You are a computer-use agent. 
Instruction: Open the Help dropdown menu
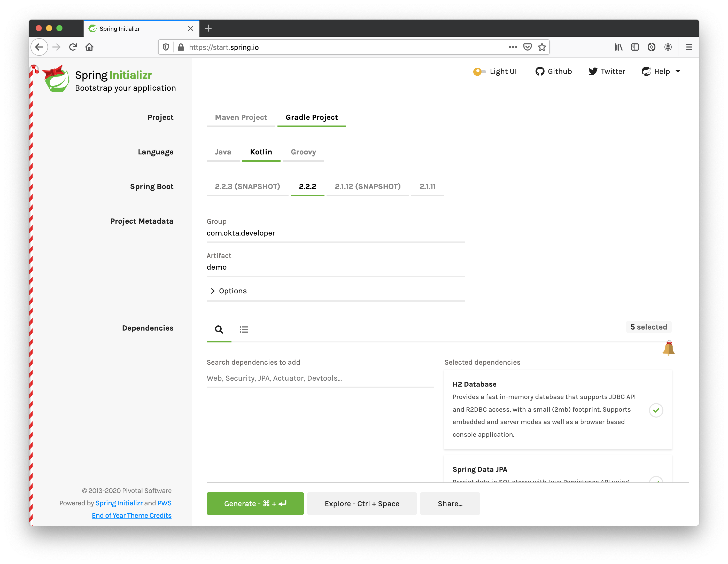pos(661,71)
